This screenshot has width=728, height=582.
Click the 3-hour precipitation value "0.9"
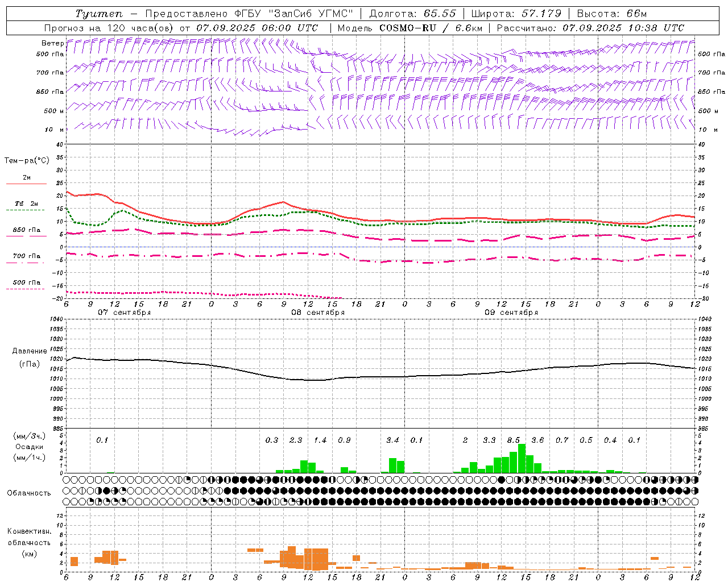[x=344, y=440]
